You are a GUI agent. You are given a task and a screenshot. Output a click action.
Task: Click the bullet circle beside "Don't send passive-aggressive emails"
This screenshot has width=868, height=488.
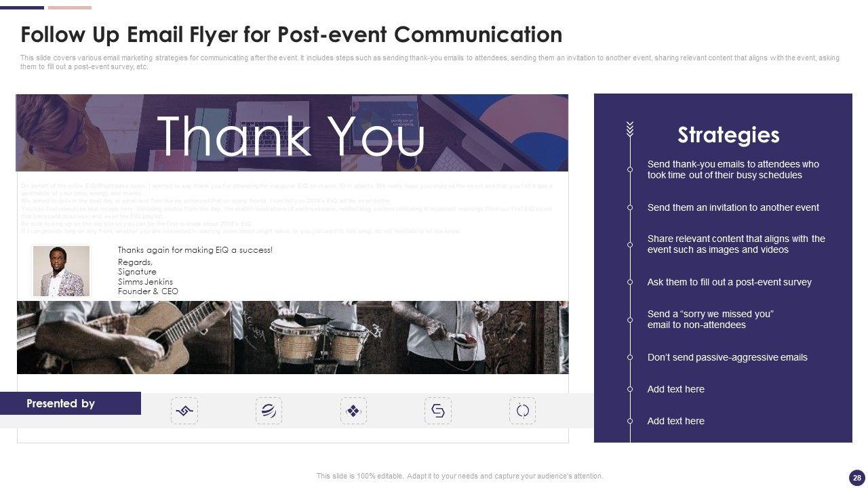[x=630, y=357]
